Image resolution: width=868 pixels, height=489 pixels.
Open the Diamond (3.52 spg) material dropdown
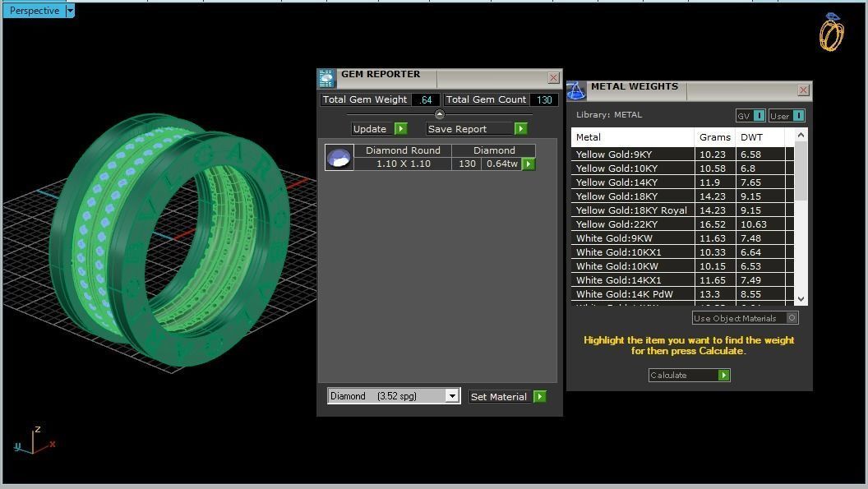pos(452,396)
